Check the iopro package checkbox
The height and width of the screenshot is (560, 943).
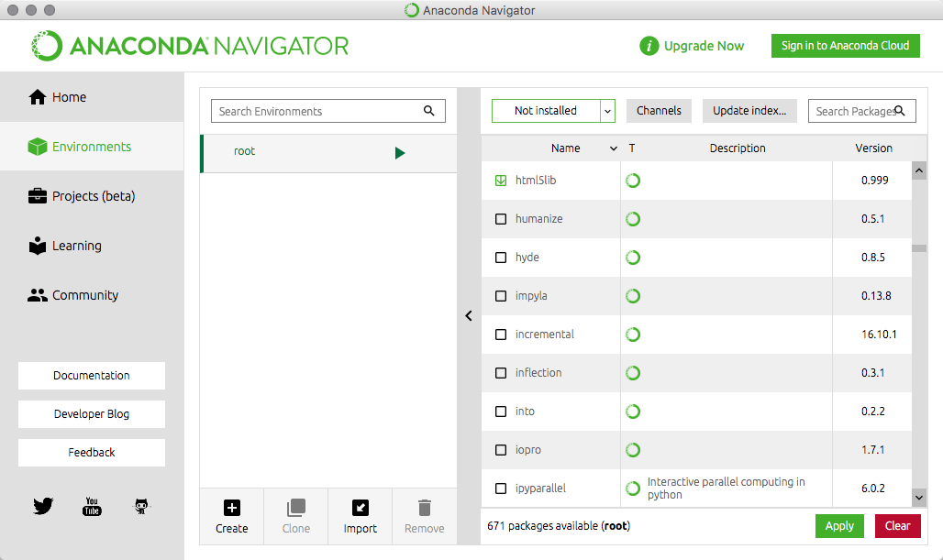pyautogui.click(x=500, y=449)
